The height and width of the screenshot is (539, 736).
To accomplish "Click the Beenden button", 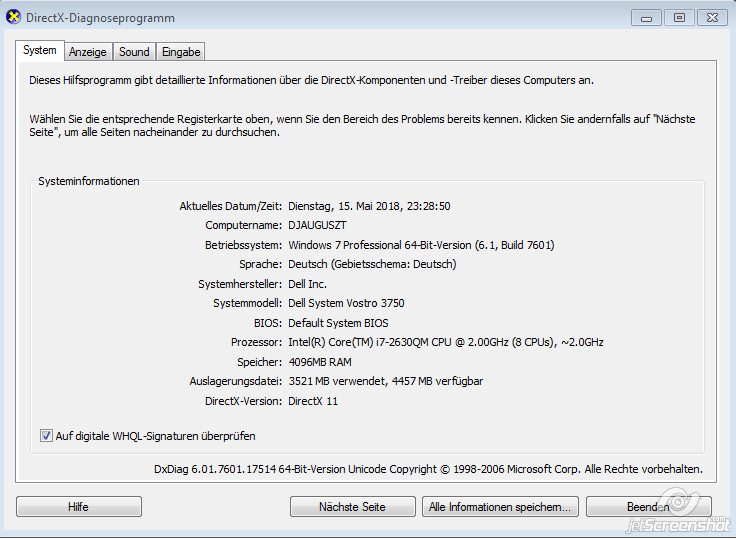I will 649,507.
